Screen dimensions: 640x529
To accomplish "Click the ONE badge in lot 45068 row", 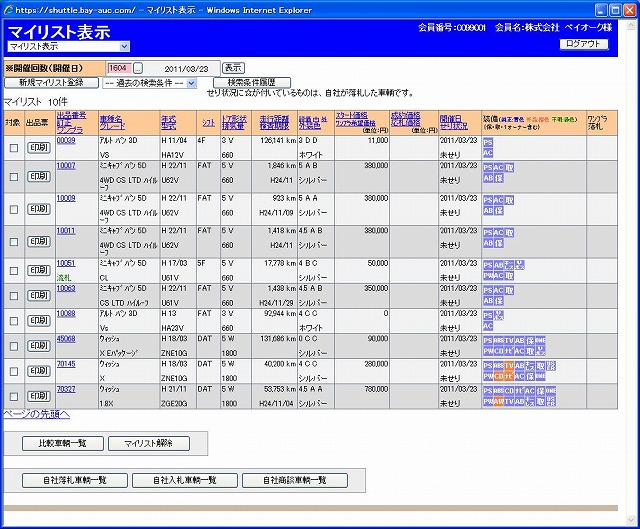I will (x=540, y=341).
